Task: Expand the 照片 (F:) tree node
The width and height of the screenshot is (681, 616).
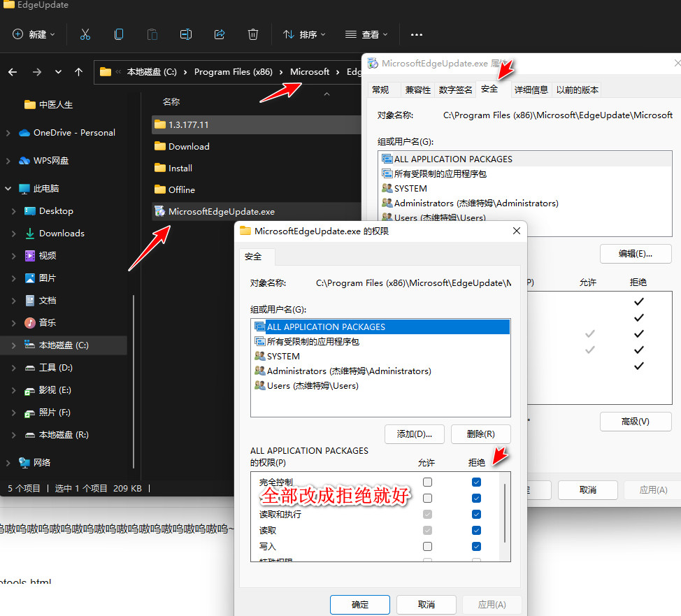Action: tap(13, 413)
